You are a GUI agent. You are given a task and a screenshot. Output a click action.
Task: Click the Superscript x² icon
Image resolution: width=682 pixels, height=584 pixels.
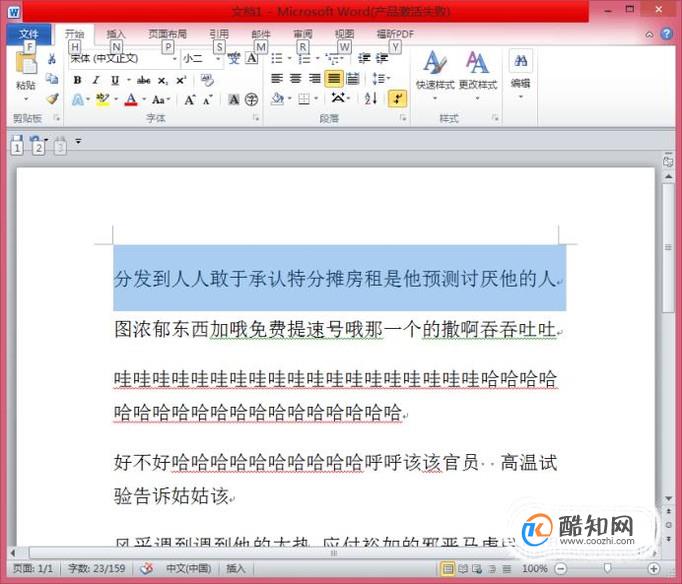pos(181,80)
